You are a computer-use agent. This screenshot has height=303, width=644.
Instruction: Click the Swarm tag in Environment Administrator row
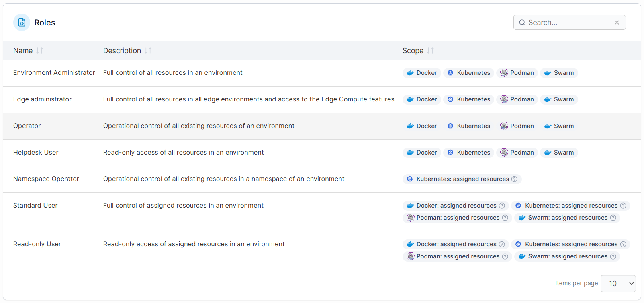pos(559,73)
